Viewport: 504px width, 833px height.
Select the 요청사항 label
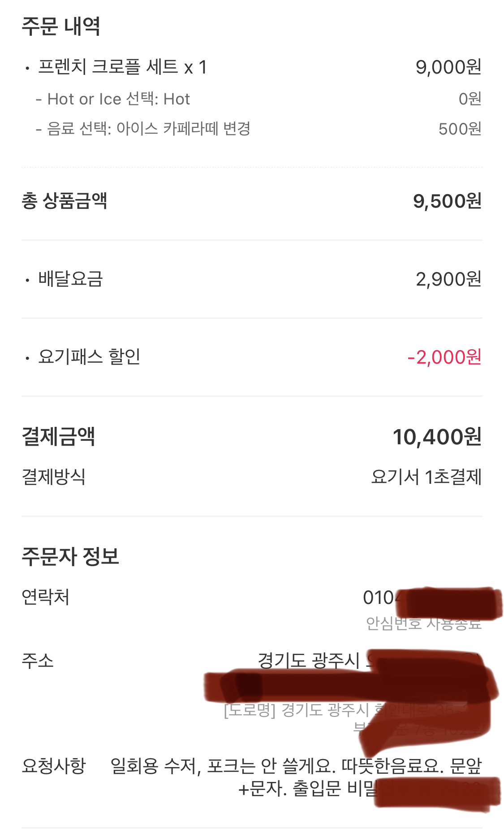click(53, 766)
